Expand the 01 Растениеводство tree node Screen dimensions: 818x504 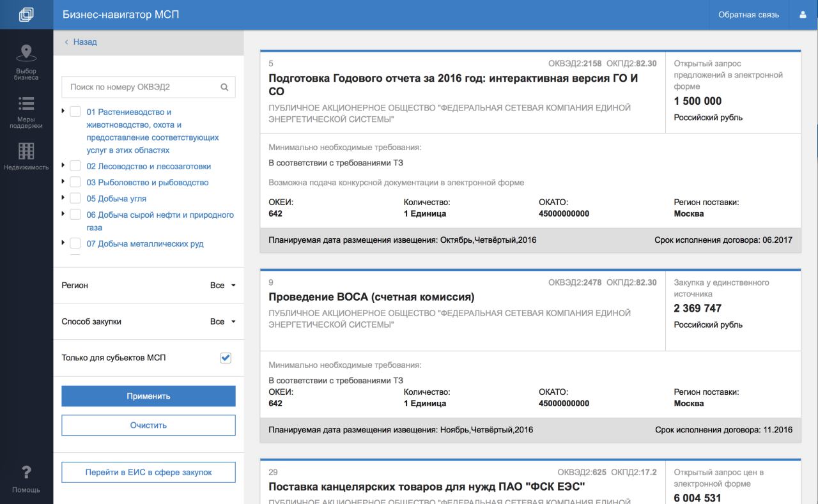(64, 111)
